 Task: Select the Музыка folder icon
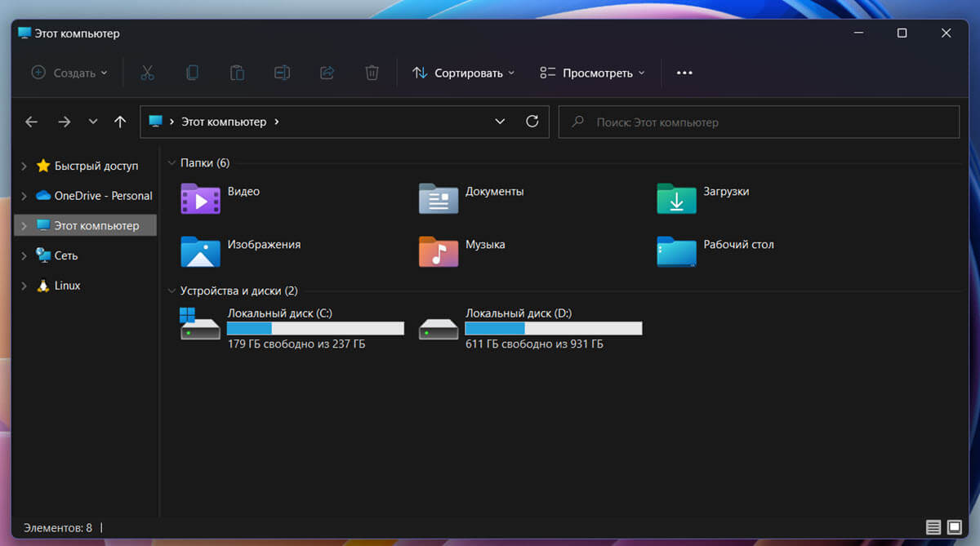click(439, 251)
